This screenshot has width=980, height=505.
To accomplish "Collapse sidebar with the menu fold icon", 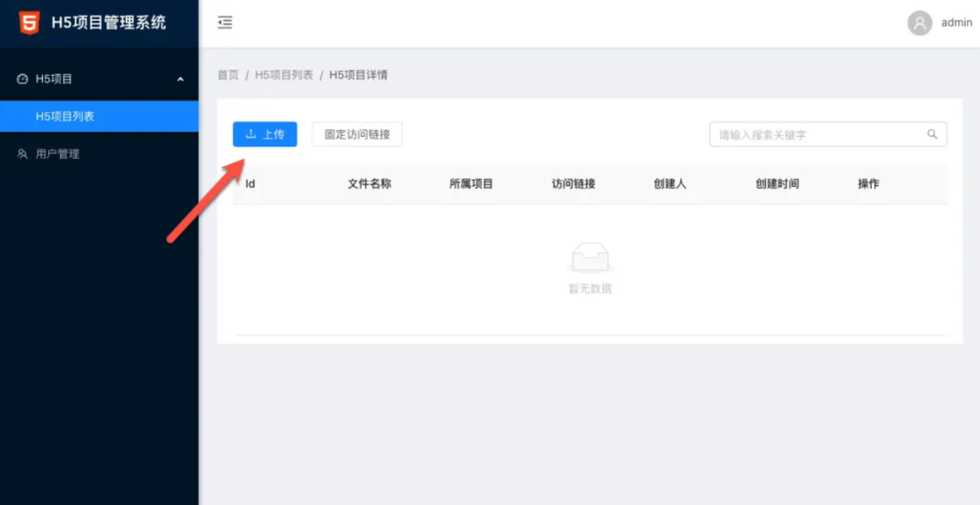I will (225, 22).
